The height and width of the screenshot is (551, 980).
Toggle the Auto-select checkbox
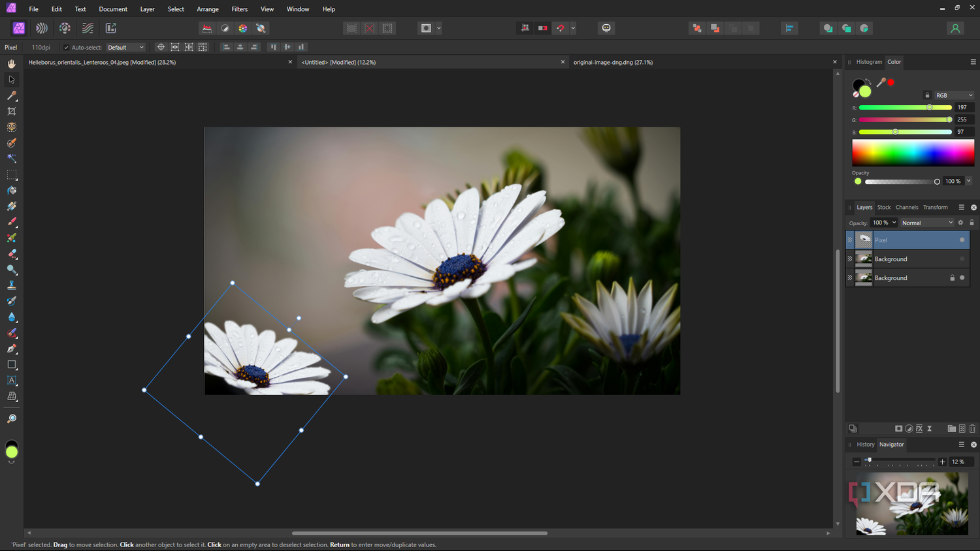(66, 47)
